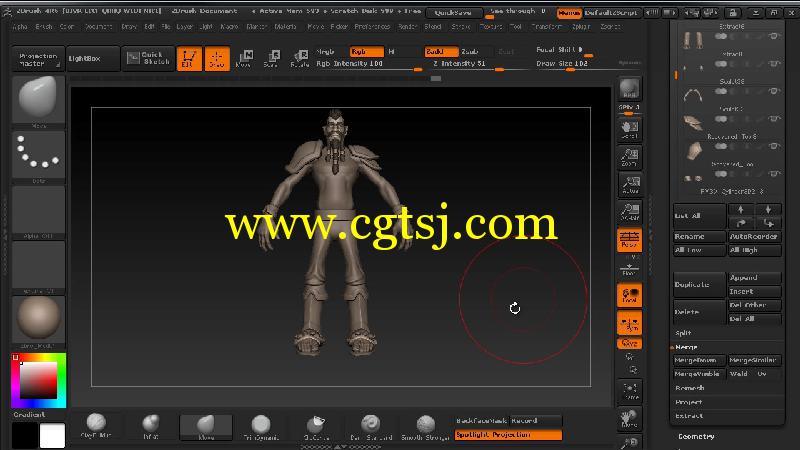Viewport: 800px width, 450px height.
Task: Click the Rgb Intensity slider
Action: [368, 64]
